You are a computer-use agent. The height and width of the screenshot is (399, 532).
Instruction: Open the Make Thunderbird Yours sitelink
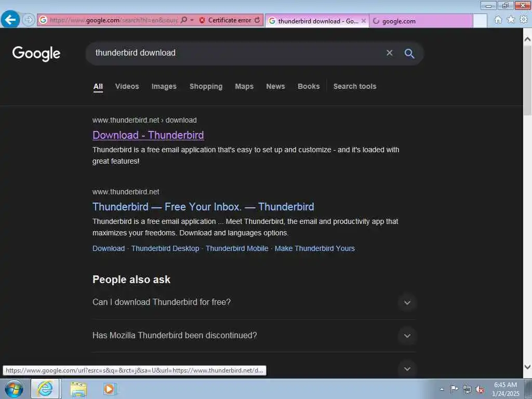coord(314,248)
